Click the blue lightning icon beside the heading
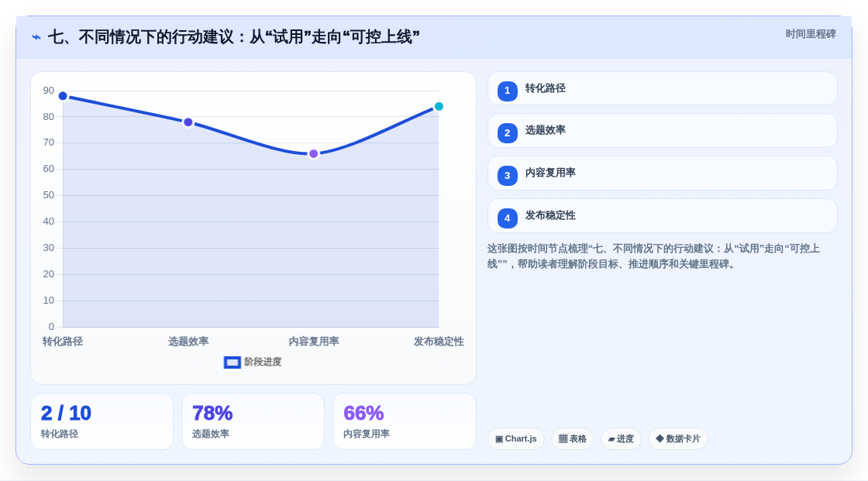This screenshot has width=868, height=481. coord(36,37)
